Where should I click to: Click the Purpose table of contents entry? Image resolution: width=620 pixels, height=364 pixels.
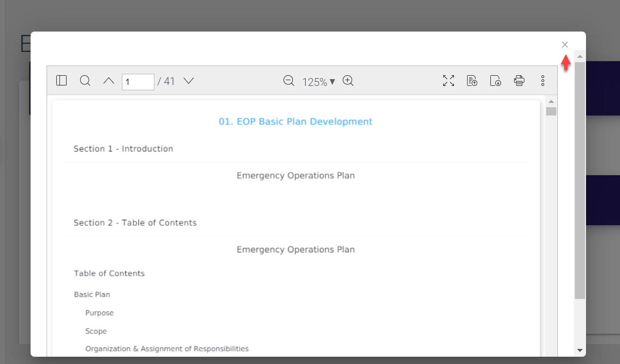click(x=100, y=313)
